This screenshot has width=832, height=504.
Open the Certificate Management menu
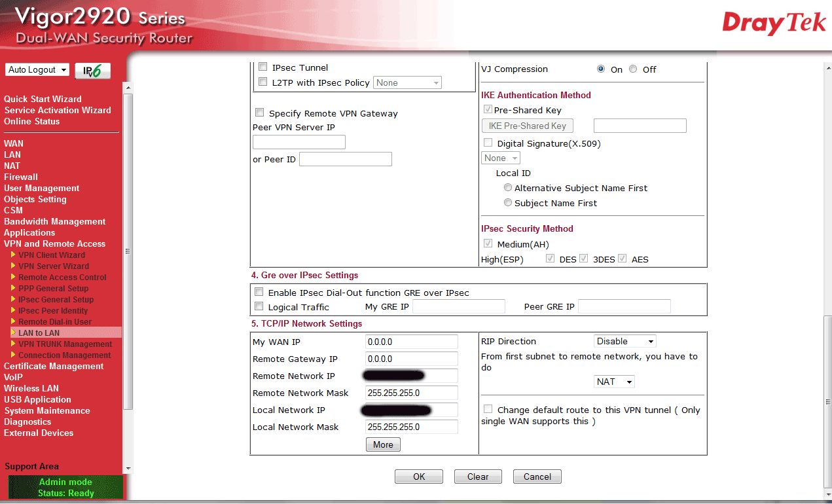54,366
